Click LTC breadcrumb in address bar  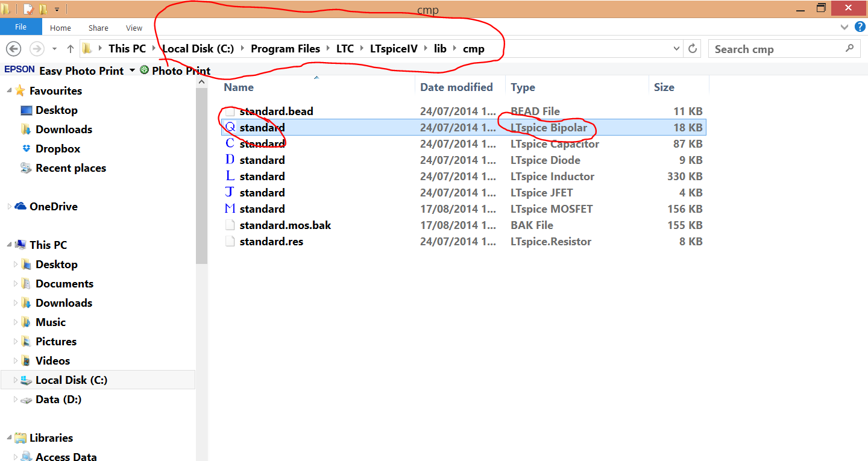(x=345, y=49)
